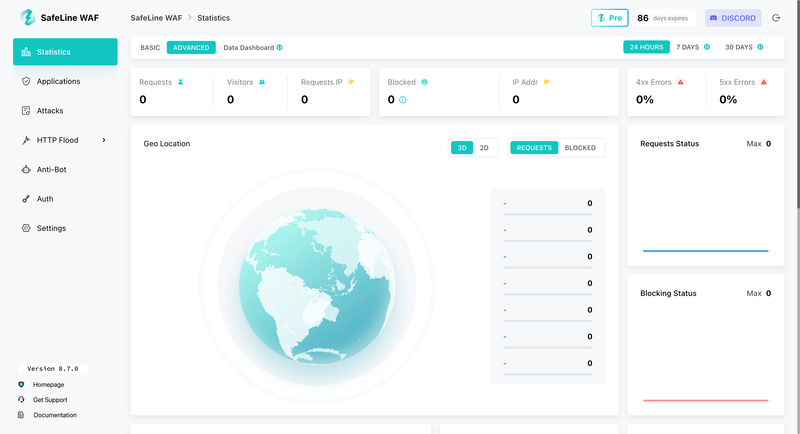Viewport: 800px width, 434px height.
Task: Click the blue line in Requests Status chart
Action: click(706, 251)
